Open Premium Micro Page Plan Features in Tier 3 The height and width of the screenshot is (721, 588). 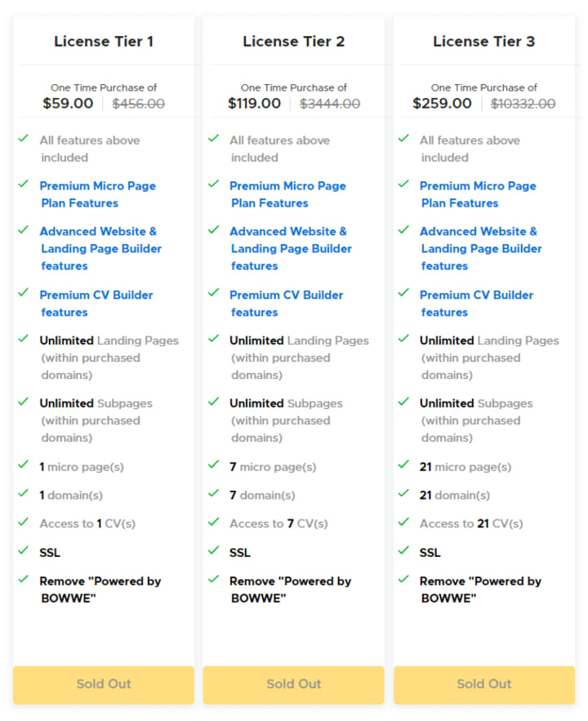click(x=478, y=194)
